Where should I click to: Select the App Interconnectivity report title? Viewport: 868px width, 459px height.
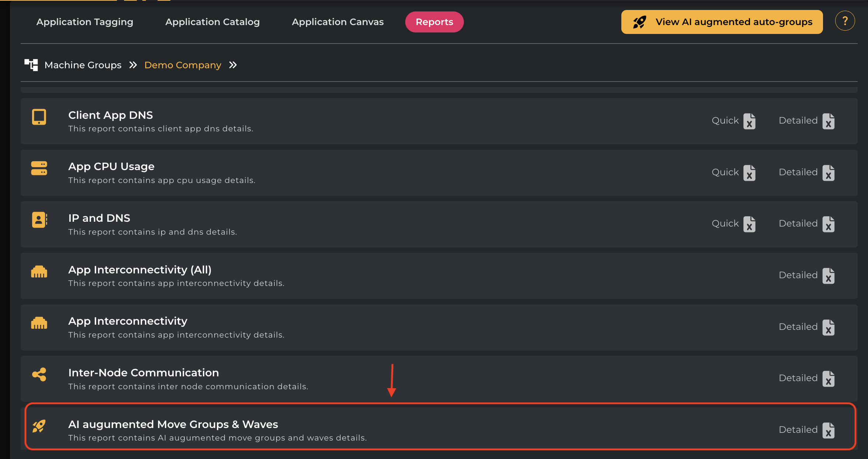click(x=128, y=321)
